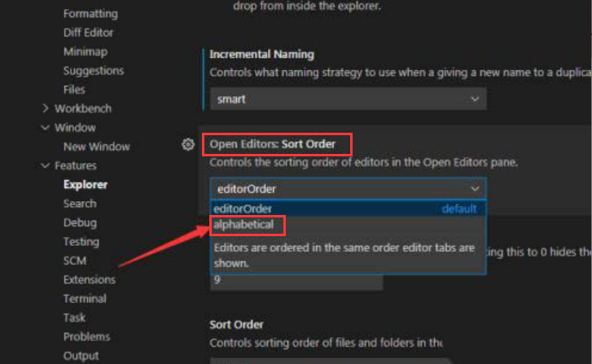Collapse the Window tree section

pyautogui.click(x=46, y=128)
